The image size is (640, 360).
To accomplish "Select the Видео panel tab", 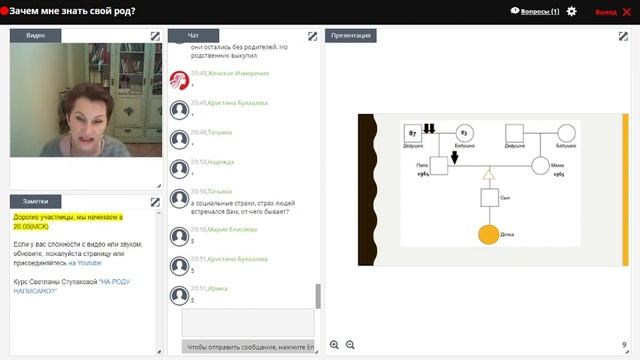I will [36, 36].
